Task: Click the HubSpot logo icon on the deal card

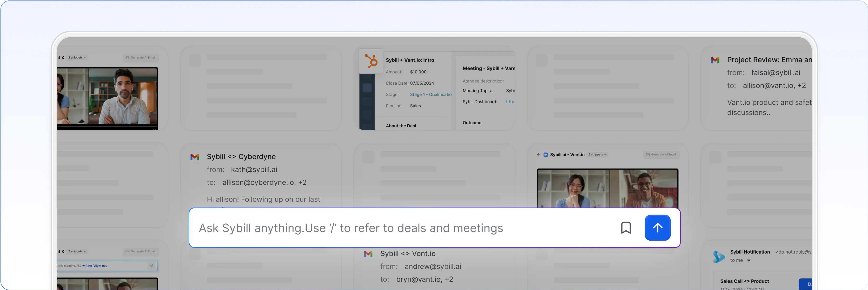Action: [371, 61]
